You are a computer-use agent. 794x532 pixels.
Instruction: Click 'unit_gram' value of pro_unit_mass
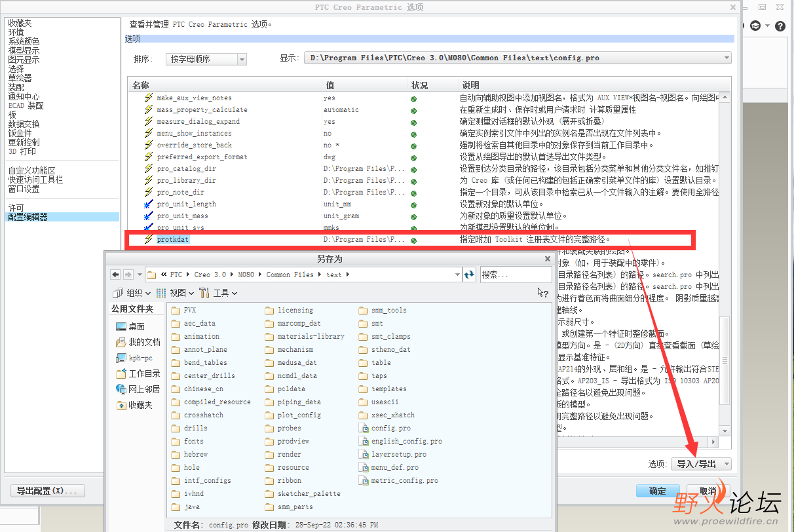341,216
